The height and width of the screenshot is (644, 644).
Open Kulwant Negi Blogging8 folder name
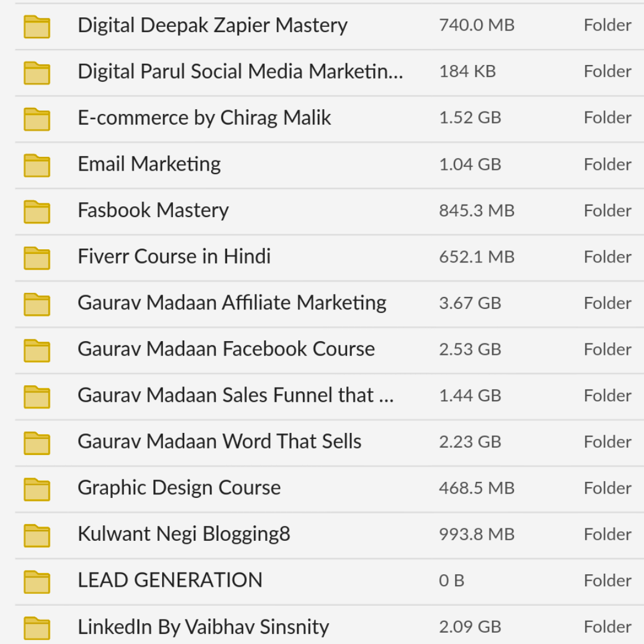[x=184, y=534]
